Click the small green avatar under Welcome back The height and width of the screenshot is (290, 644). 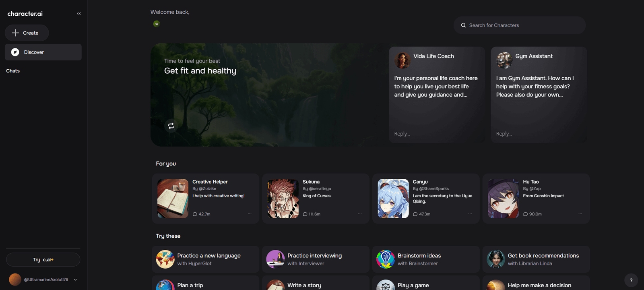tap(157, 24)
